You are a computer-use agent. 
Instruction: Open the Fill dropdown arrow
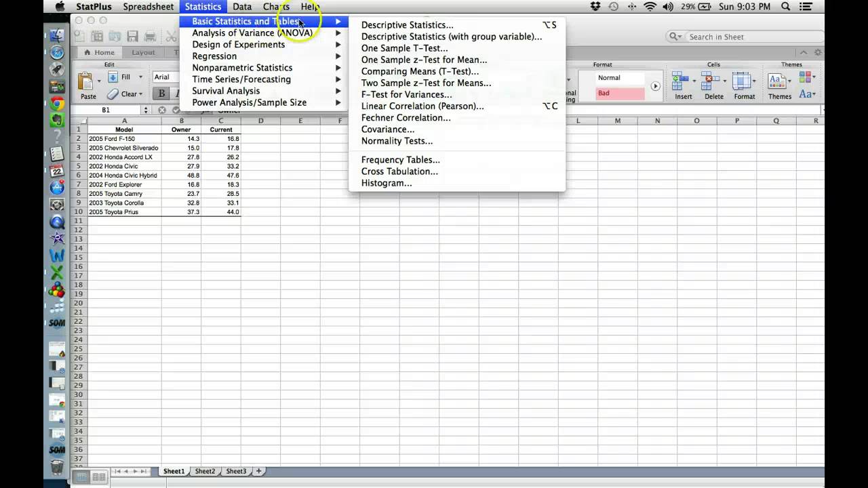point(140,77)
